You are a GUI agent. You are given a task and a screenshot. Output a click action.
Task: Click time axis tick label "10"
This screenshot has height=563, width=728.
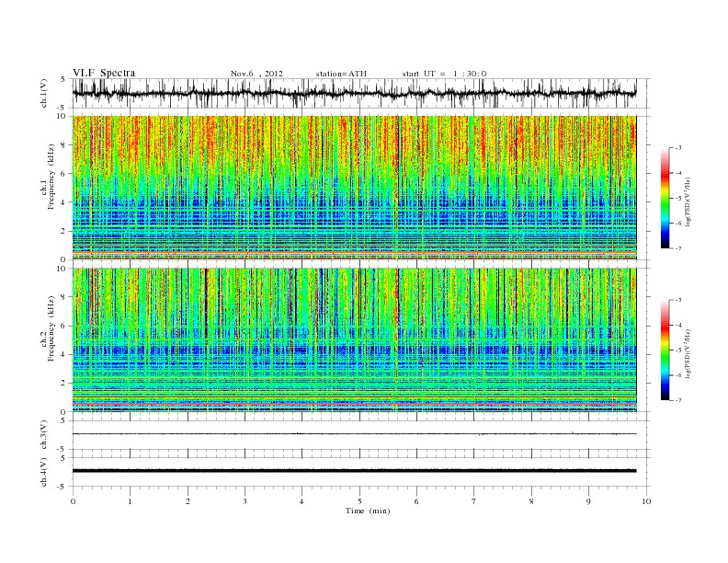(646, 501)
